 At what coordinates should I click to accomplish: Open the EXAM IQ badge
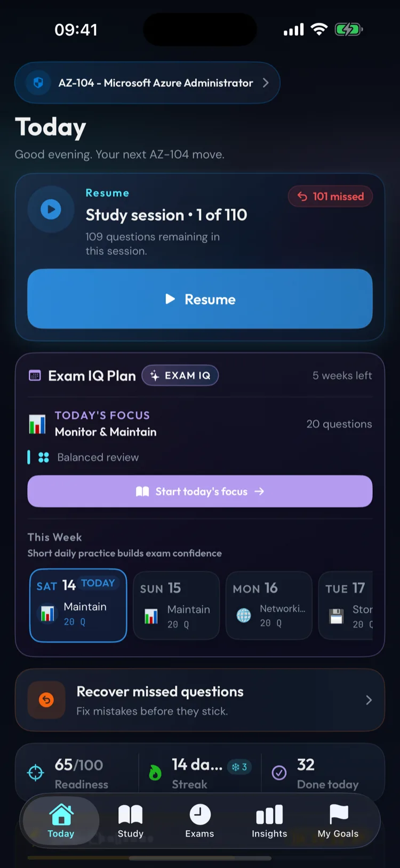point(180,375)
